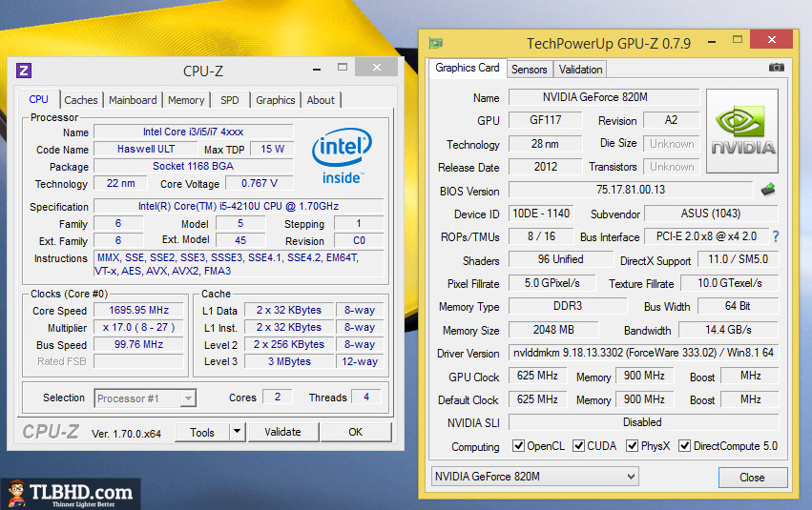Toggle the OpenCL checkbox
Viewport: 812px width, 510px height.
click(x=518, y=445)
